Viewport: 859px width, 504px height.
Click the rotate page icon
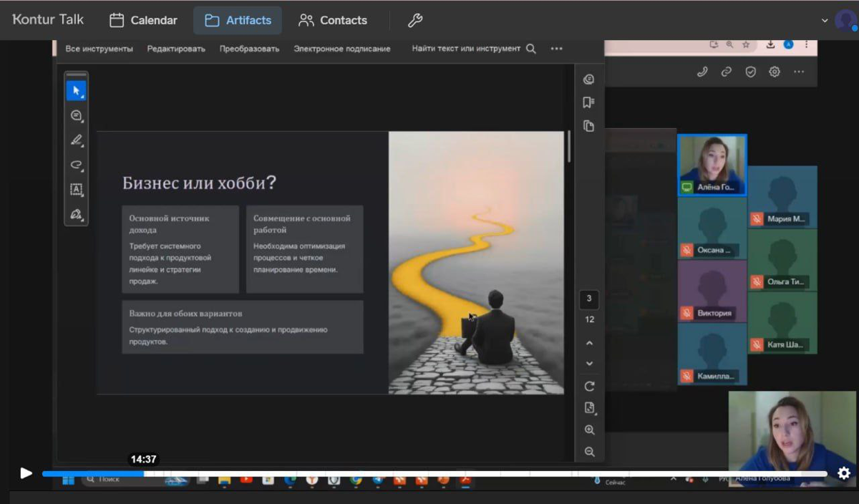589,387
